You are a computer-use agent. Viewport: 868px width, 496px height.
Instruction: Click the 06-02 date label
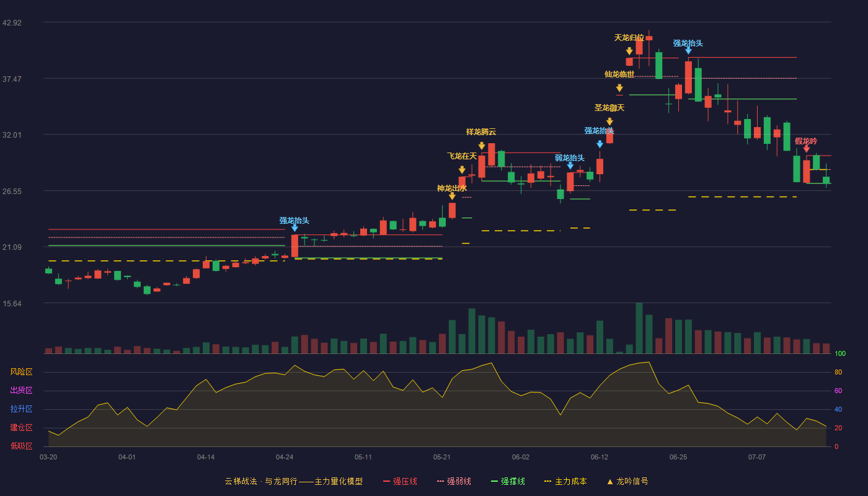point(521,457)
